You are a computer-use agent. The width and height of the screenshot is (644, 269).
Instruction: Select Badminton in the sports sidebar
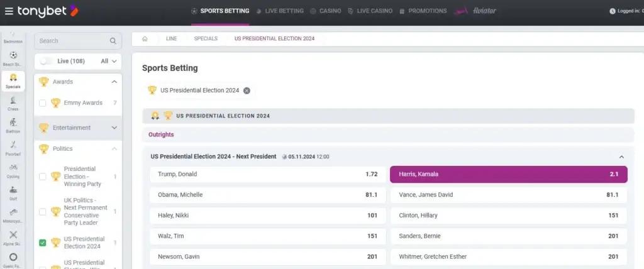coord(13,37)
